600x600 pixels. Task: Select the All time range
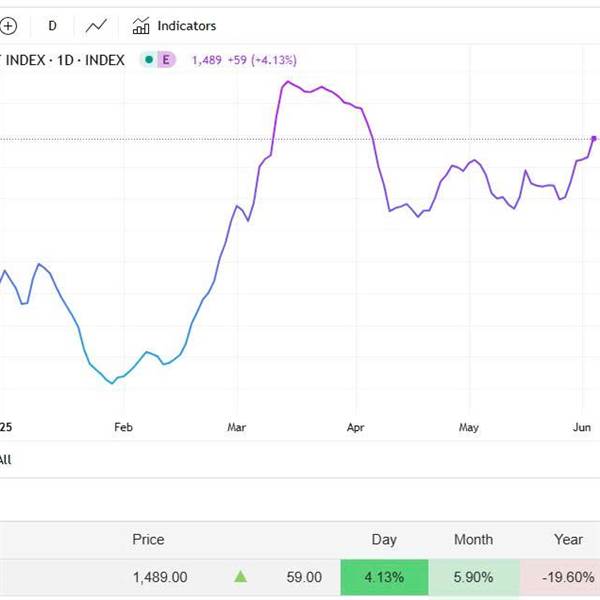coord(5,460)
